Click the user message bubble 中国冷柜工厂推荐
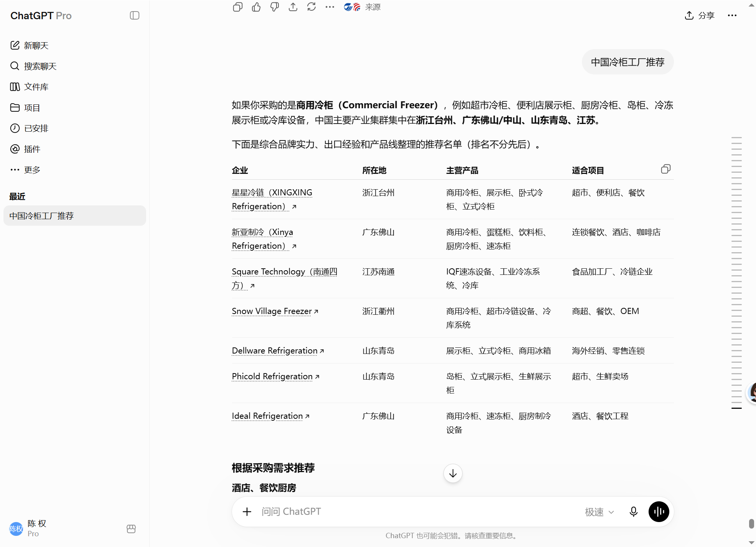 pyautogui.click(x=628, y=62)
